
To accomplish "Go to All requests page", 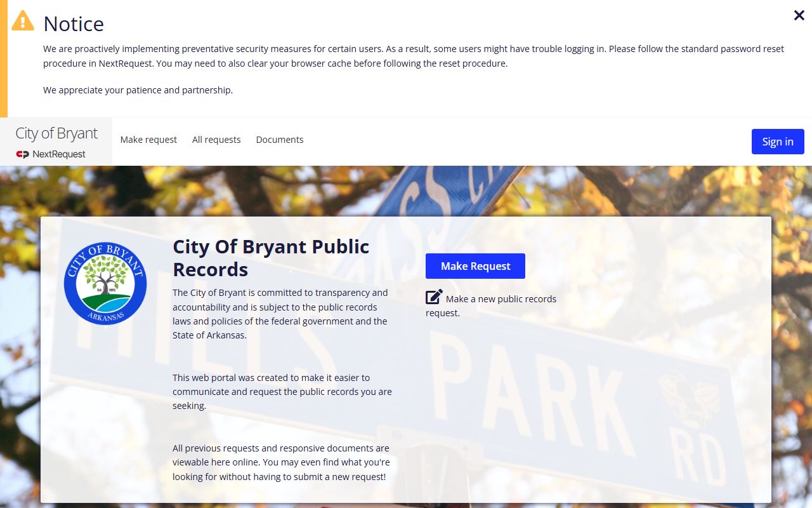I will coord(216,140).
